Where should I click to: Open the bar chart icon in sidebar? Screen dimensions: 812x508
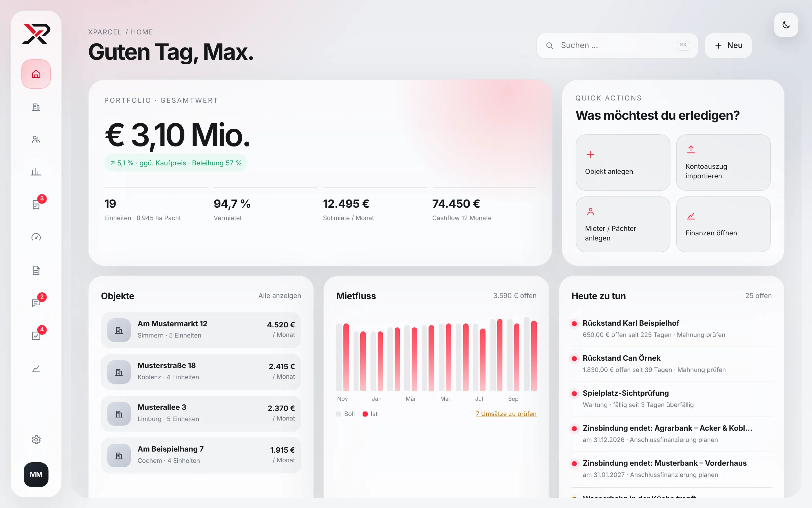coord(36,172)
